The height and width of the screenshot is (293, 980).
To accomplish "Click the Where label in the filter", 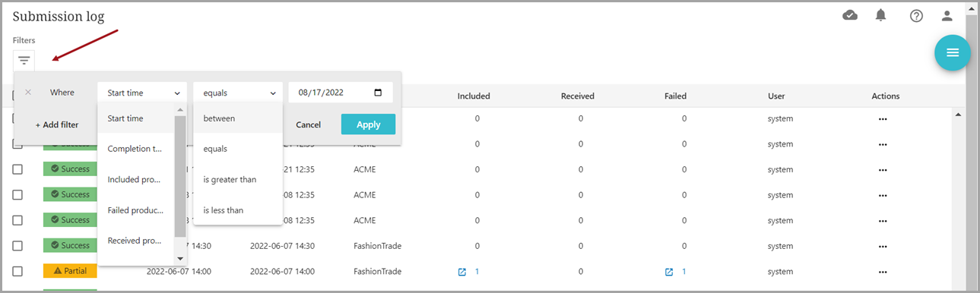I will click(x=62, y=93).
